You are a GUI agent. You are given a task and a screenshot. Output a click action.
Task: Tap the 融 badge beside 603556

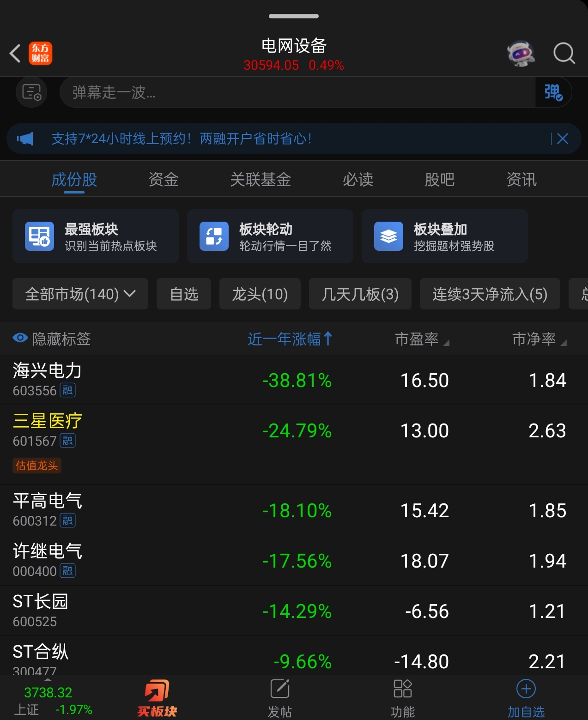pyautogui.click(x=68, y=390)
